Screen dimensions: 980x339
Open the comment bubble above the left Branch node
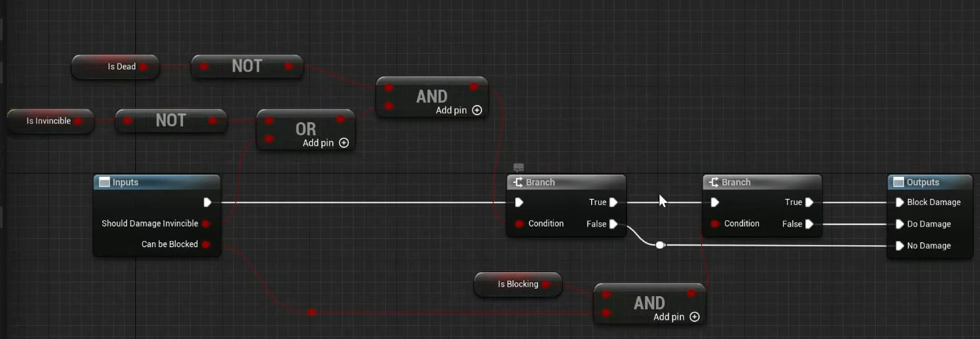519,168
